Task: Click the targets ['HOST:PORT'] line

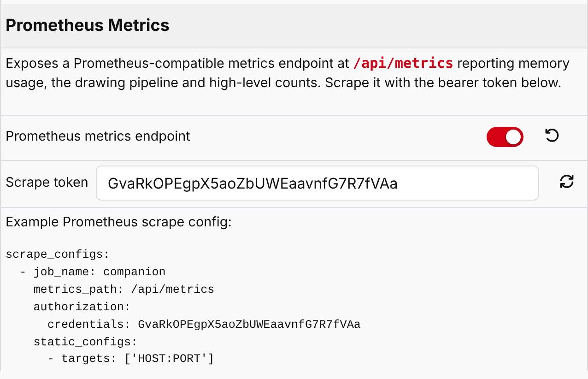Action: click(x=131, y=359)
